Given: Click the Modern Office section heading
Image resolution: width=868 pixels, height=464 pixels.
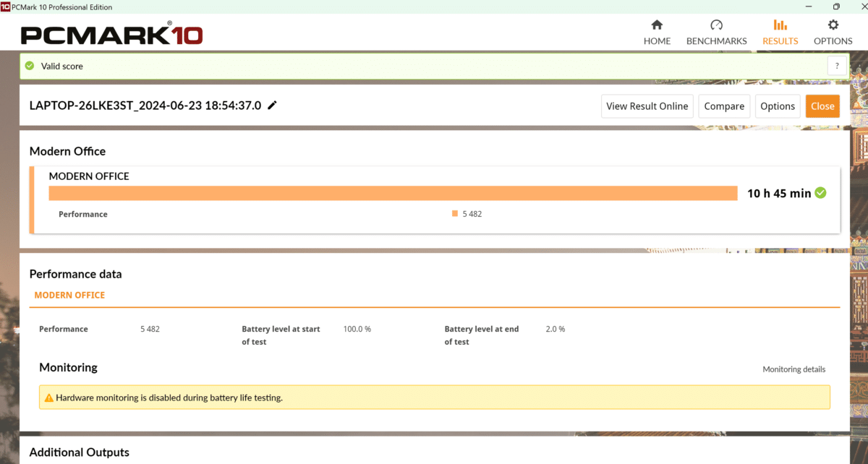Looking at the screenshot, I should pos(67,151).
